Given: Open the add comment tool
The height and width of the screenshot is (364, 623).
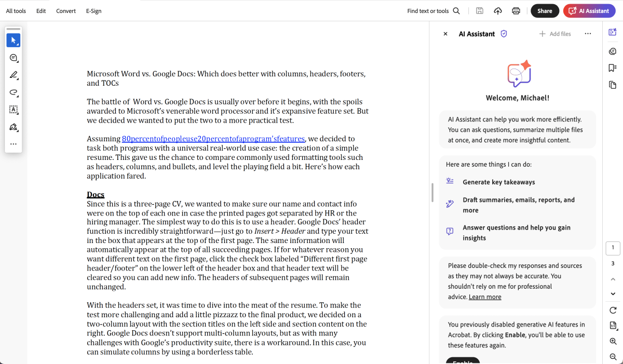Looking at the screenshot, I should [x=13, y=58].
